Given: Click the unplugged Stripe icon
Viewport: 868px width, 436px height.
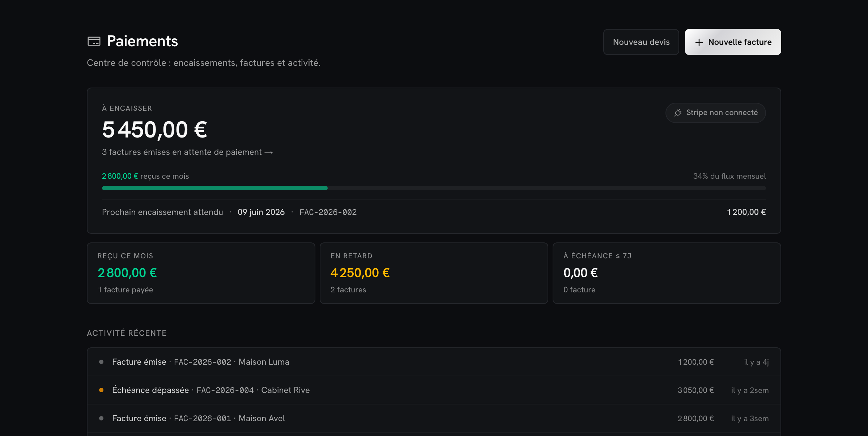Looking at the screenshot, I should [x=678, y=113].
